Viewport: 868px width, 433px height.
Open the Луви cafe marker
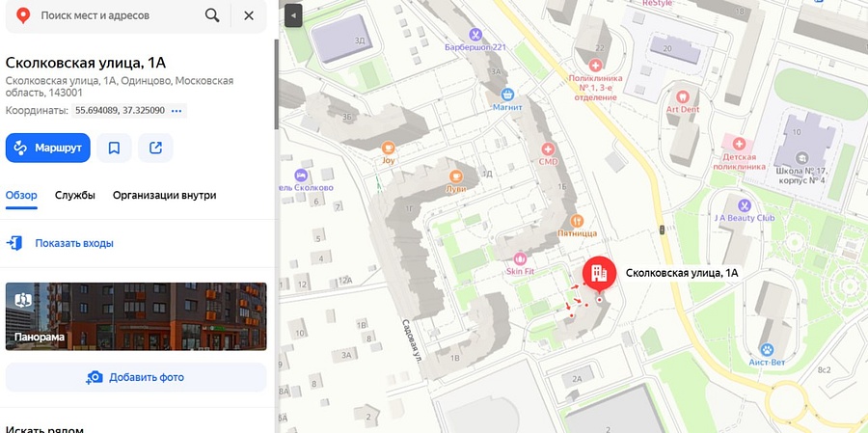pyautogui.click(x=456, y=176)
